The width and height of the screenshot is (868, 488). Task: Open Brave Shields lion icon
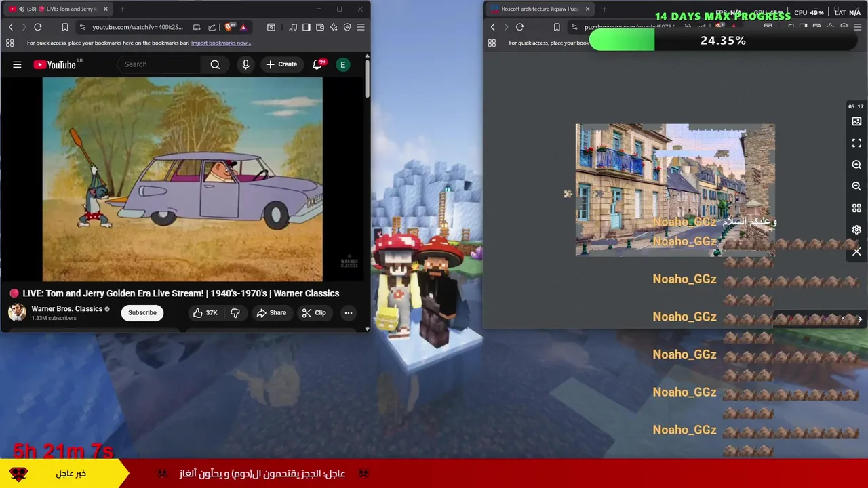[x=229, y=27]
